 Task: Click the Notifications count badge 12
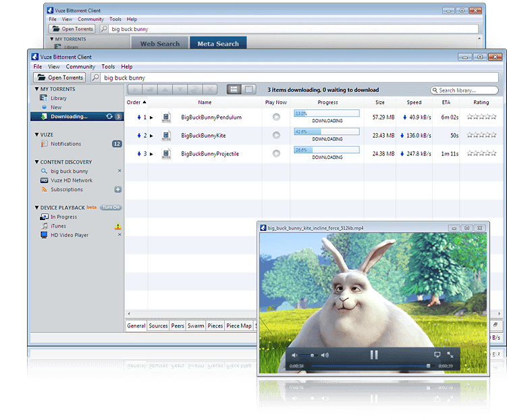tap(117, 144)
